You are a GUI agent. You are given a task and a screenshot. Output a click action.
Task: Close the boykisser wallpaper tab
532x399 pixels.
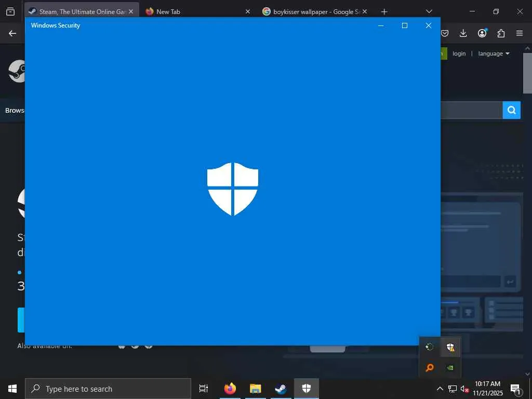365,11
